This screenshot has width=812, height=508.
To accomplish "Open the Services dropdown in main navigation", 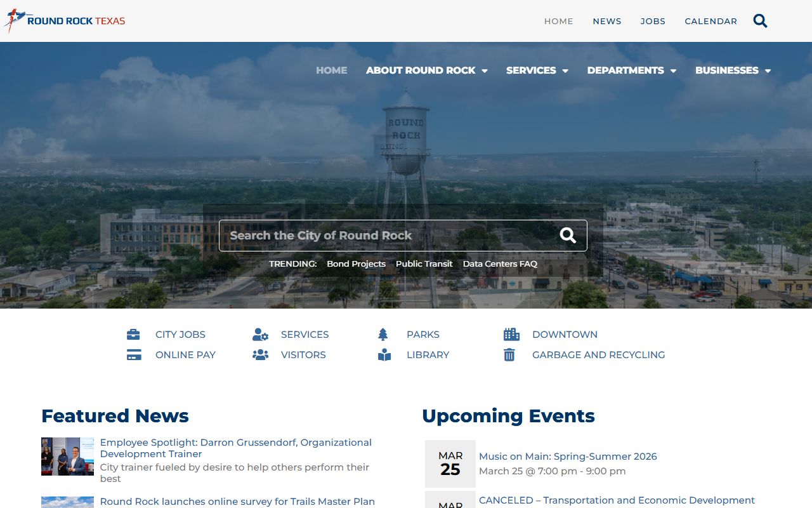I will tap(537, 70).
